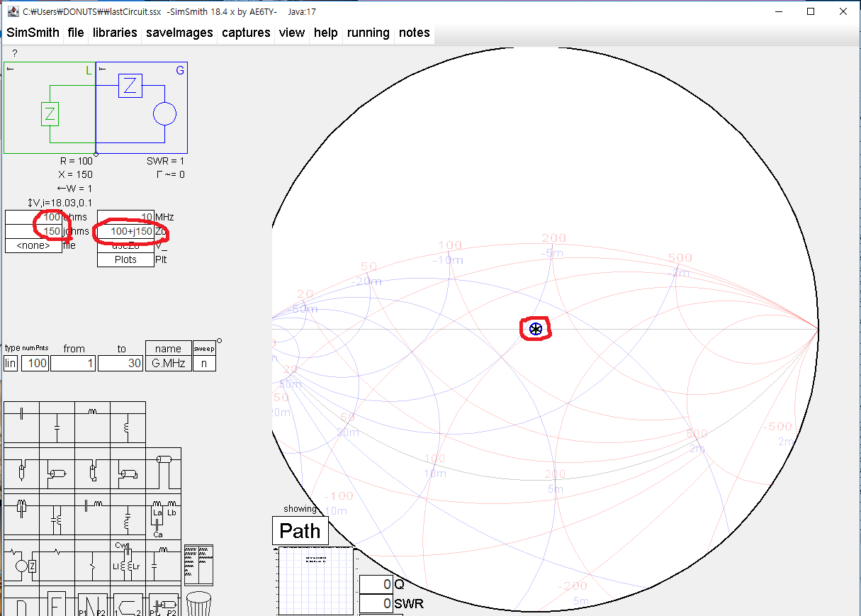Edit the sweep from field
This screenshot has width=861, height=616.
click(x=73, y=364)
